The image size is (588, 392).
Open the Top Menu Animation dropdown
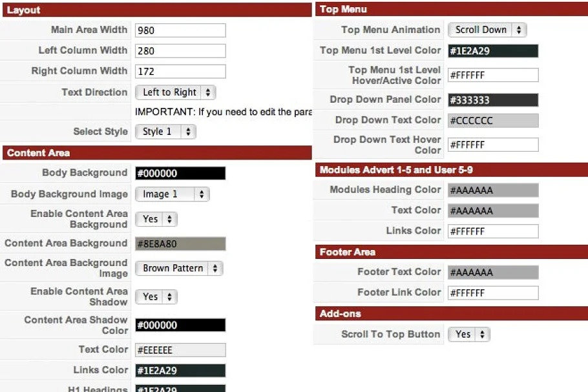[487, 30]
